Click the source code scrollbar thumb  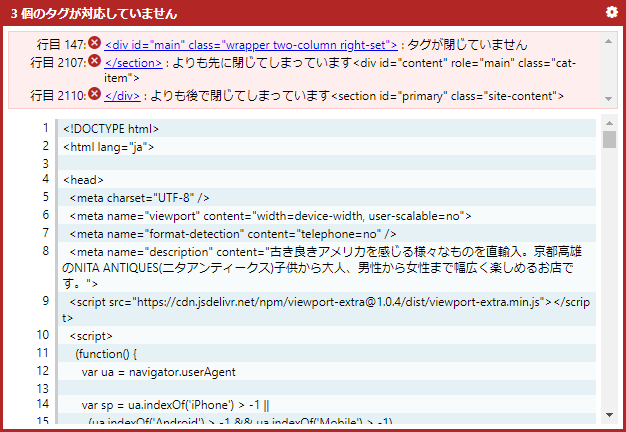click(609, 139)
